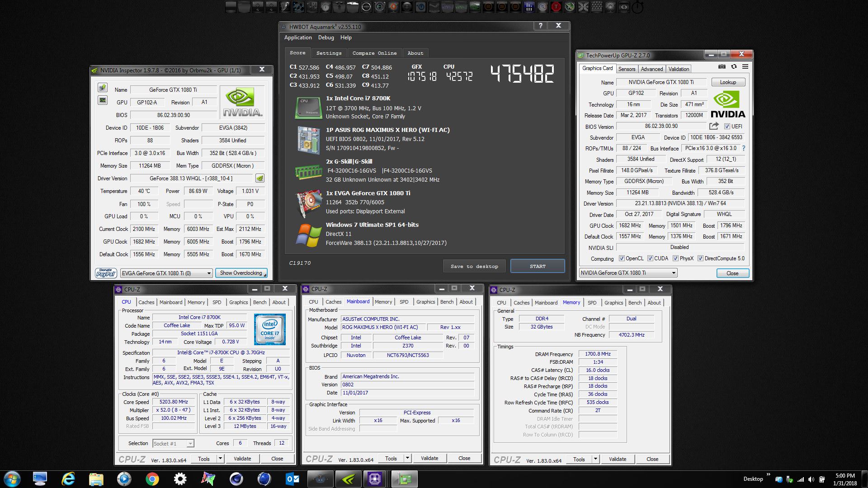The height and width of the screenshot is (488, 868).
Task: Click the red T icon in the top dock
Action: (556, 7)
